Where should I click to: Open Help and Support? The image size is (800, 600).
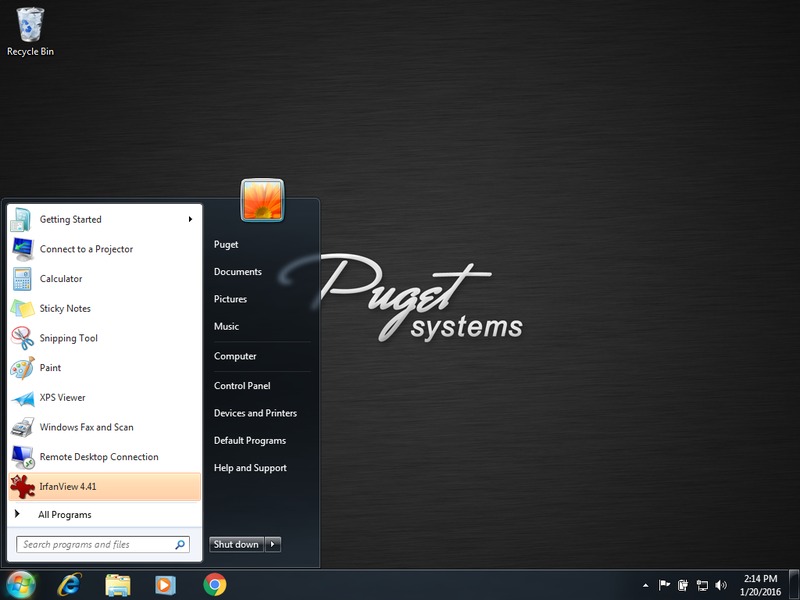(251, 468)
